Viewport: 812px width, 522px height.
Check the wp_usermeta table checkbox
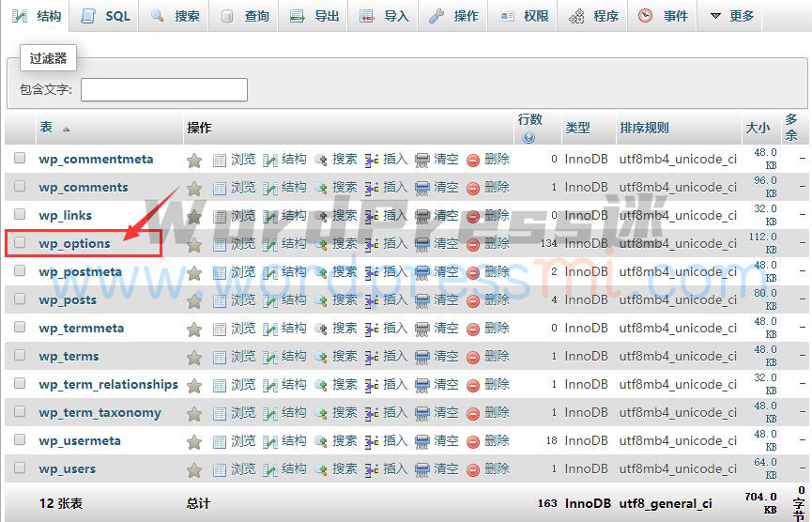click(x=20, y=439)
